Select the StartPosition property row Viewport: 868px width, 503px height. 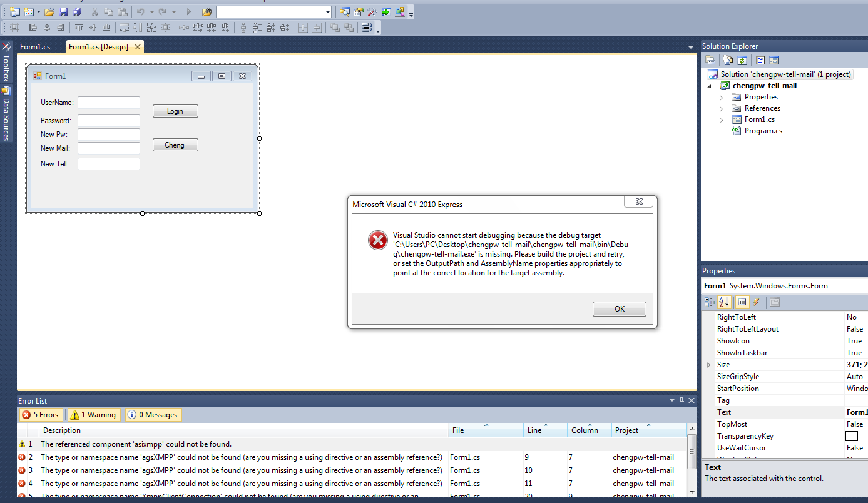(786, 389)
